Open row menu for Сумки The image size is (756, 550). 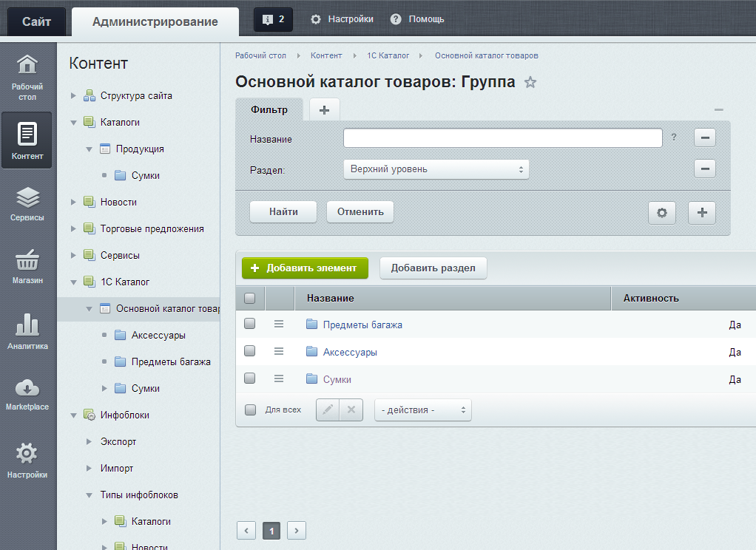click(x=279, y=379)
